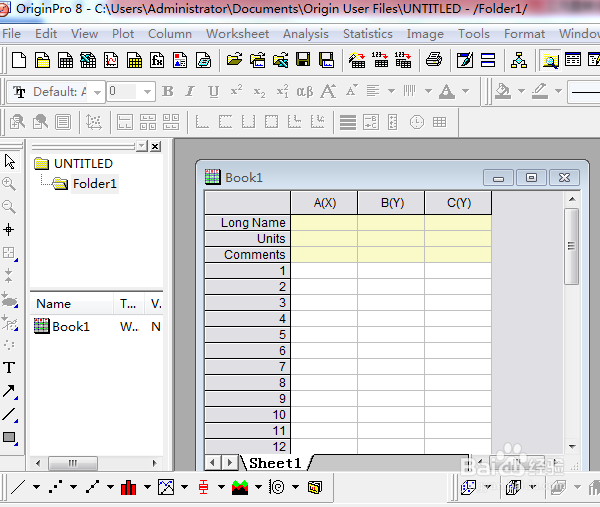Select Book1 in the file list
The image size is (600, 507).
coord(62,326)
